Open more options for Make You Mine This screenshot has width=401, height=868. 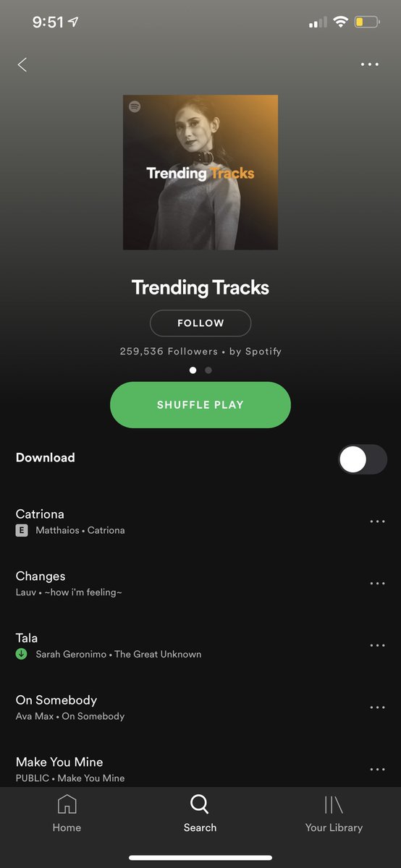pos(377,770)
